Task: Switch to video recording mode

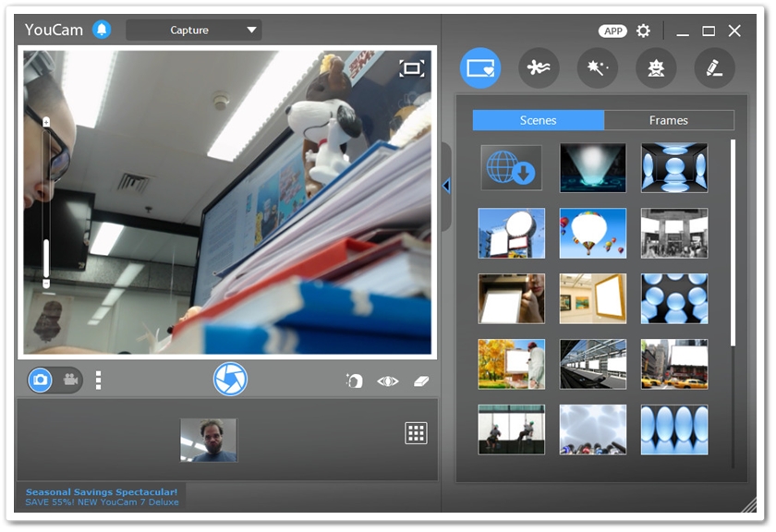Action: click(x=71, y=380)
